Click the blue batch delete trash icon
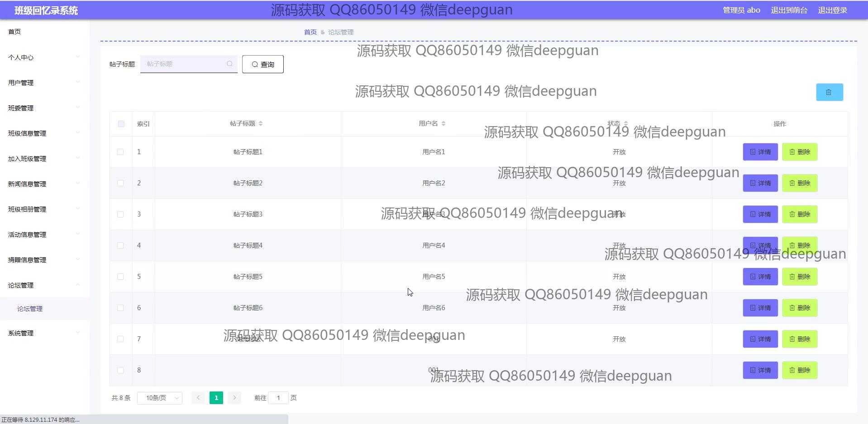868x424 pixels. tap(829, 92)
